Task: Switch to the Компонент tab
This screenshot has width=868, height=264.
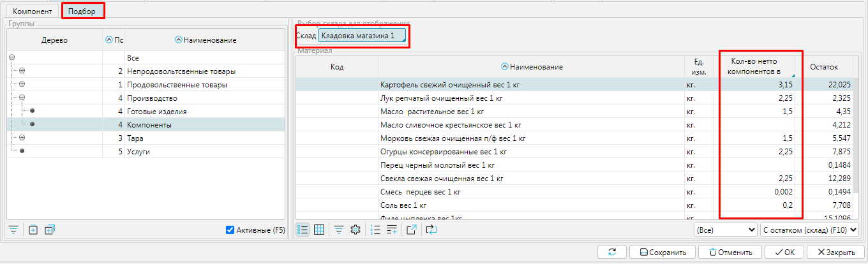Action: (32, 11)
